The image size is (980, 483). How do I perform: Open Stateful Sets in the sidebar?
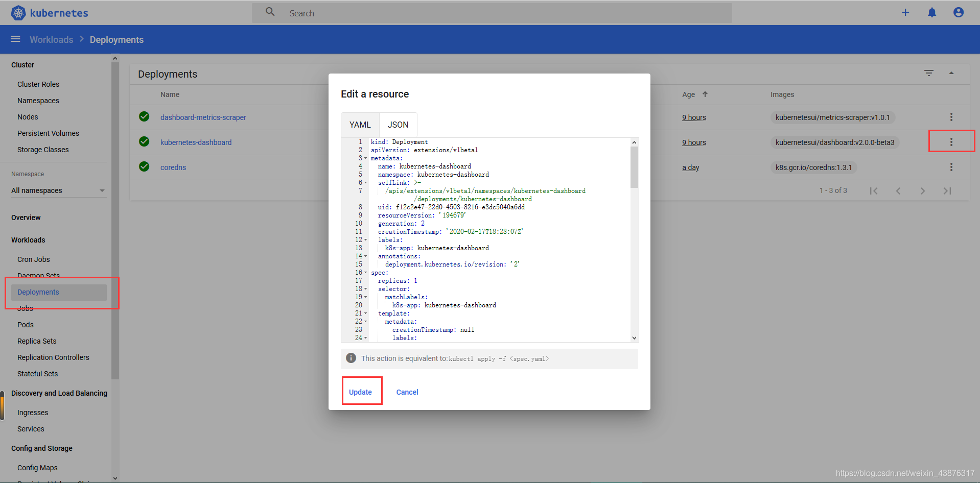(x=37, y=374)
